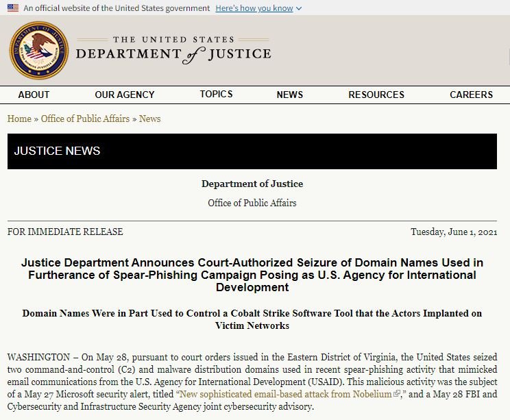Click the Department of Justice seal
The height and width of the screenshot is (420, 510).
click(39, 51)
